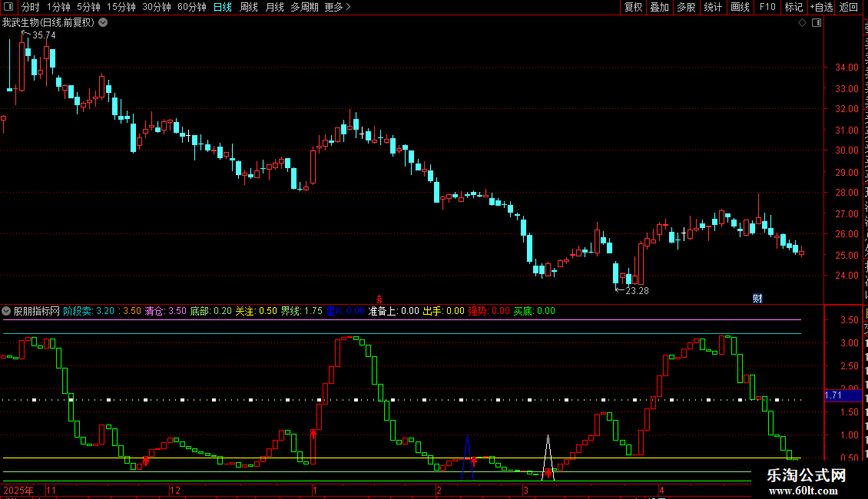Open 画线 drawing tools

click(740, 7)
